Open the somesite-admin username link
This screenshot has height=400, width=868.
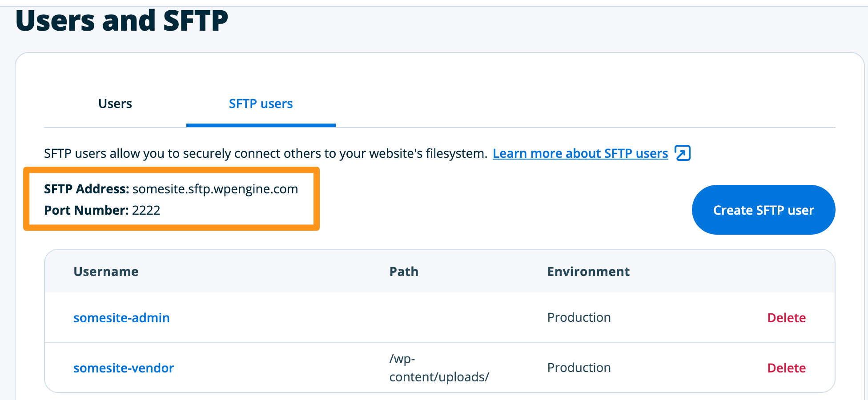tap(121, 318)
